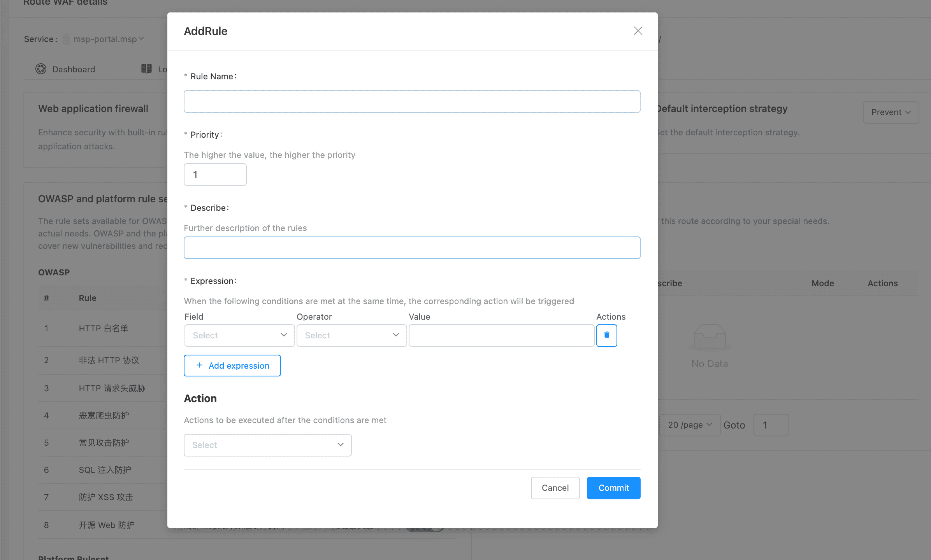This screenshot has width=931, height=560.
Task: Click the 开源 Web 防护 rule row
Action: tap(103, 525)
